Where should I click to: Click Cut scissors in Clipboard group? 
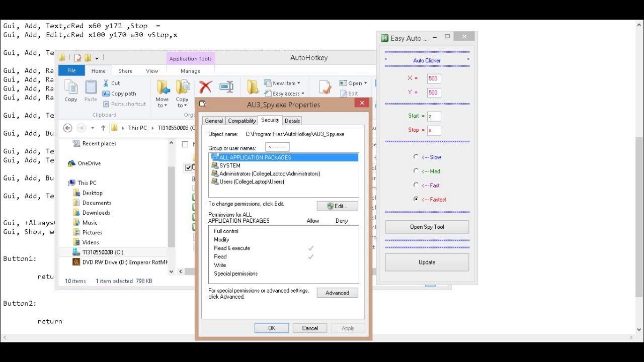pos(106,83)
